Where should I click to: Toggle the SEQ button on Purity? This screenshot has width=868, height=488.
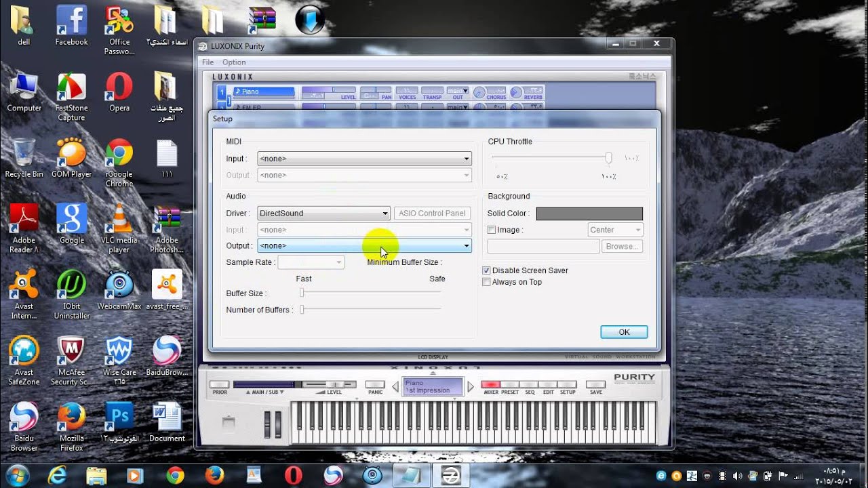(529, 385)
